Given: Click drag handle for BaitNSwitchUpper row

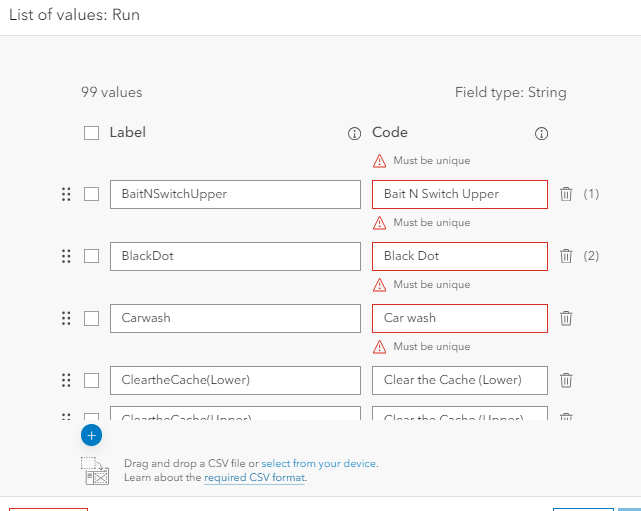Looking at the screenshot, I should click(x=66, y=194).
